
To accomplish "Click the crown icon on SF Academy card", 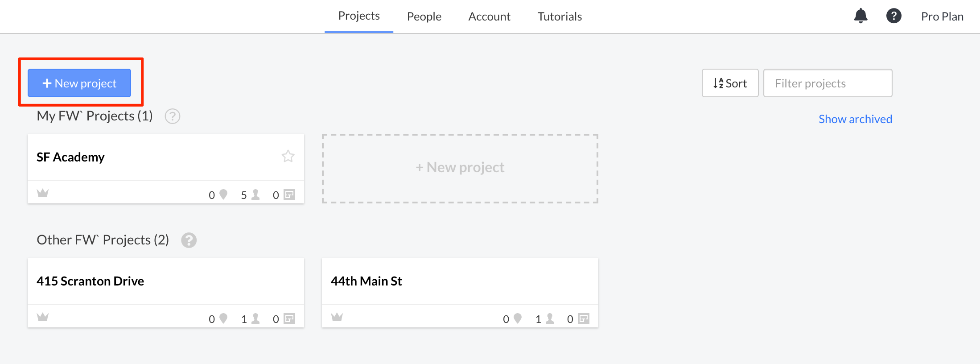I will coord(43,193).
